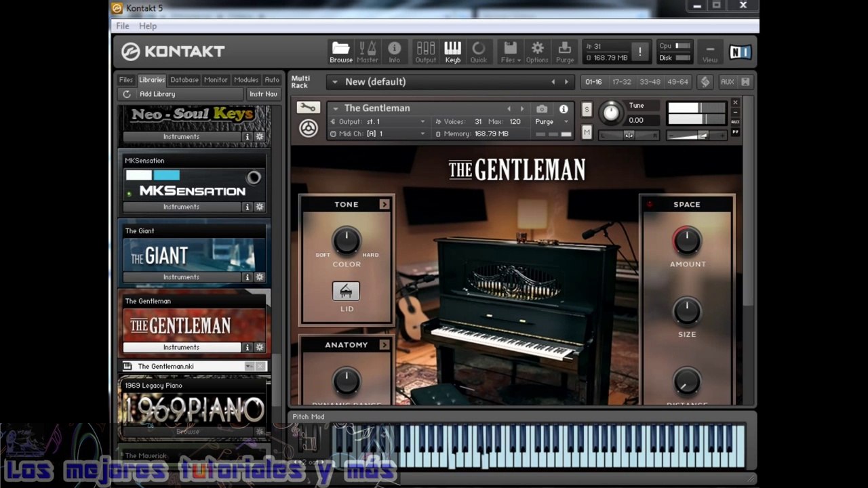Show rack page 01-16
The width and height of the screenshot is (868, 488).
pyautogui.click(x=593, y=82)
